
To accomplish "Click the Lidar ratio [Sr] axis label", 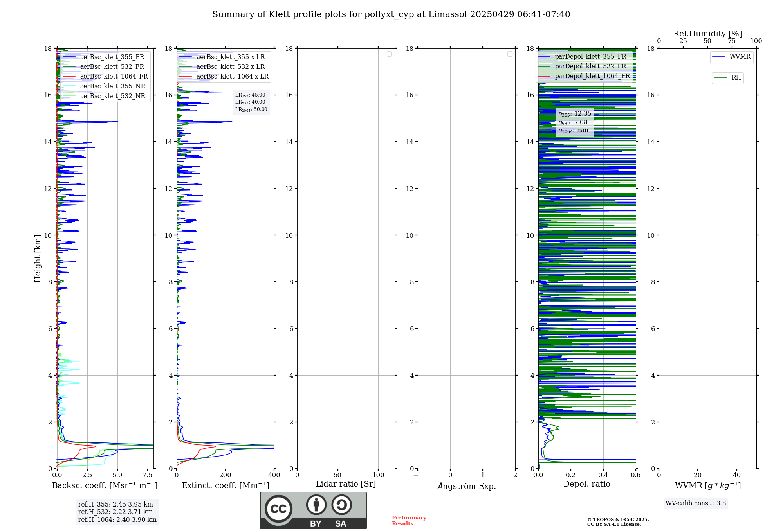I will 346,484.
